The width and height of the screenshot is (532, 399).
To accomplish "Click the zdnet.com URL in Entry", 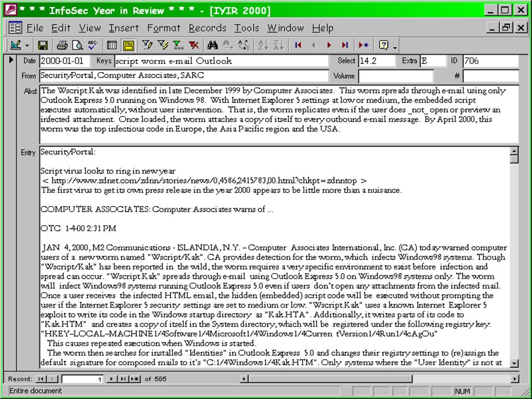I will [x=204, y=181].
